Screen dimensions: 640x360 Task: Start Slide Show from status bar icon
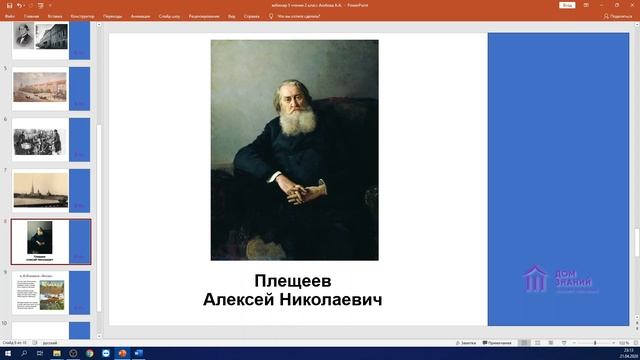(x=564, y=343)
